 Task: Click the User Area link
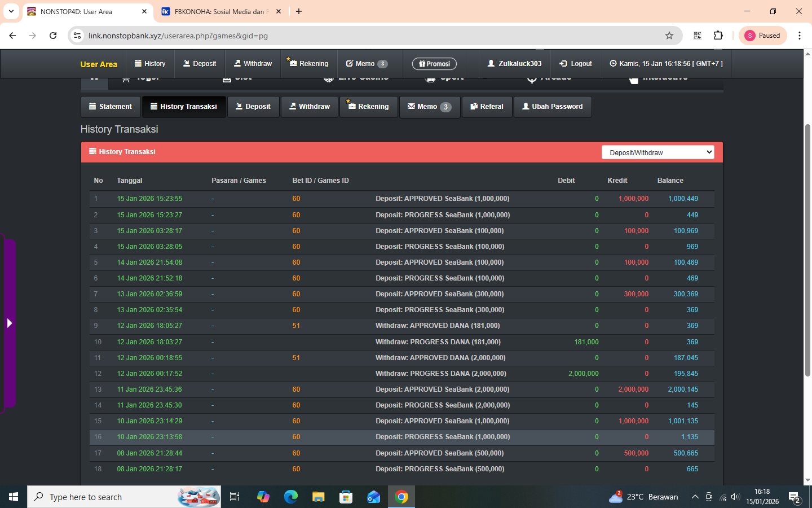(99, 64)
